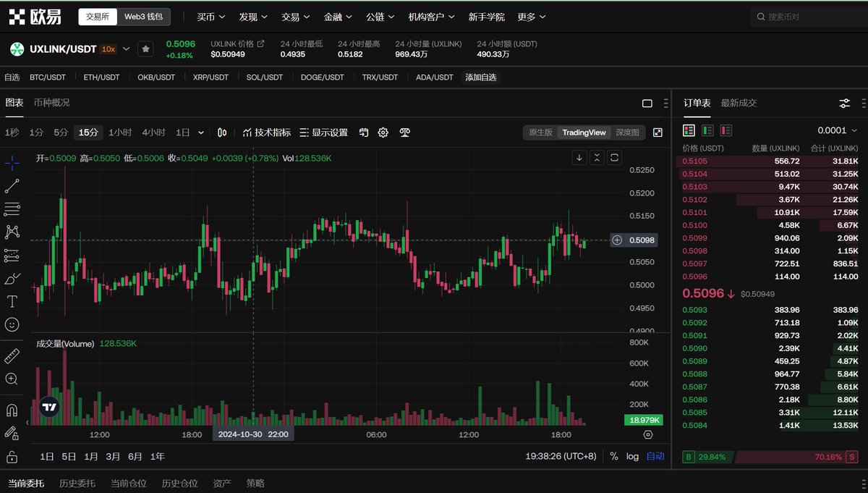Click the plus icon on price axis

617,240
